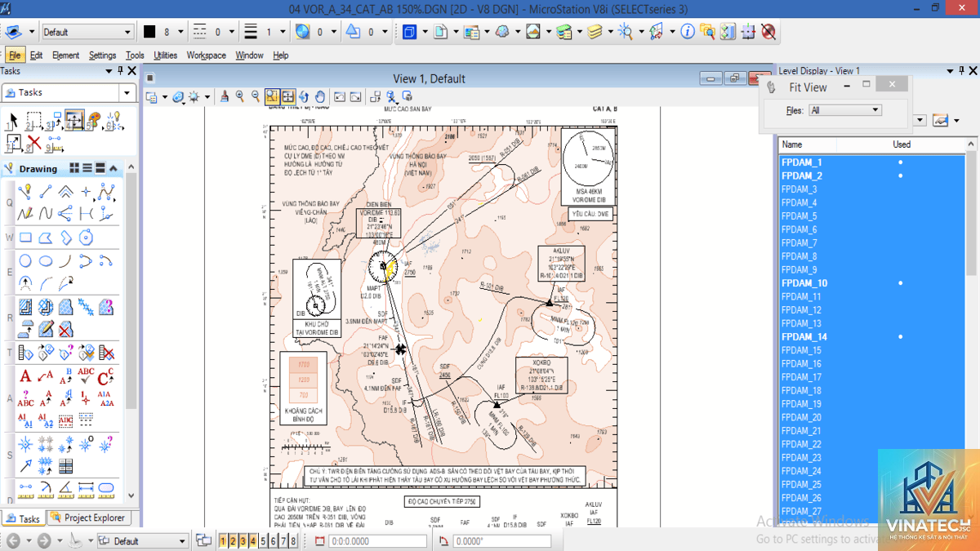Click the black active color swatch

coord(149,32)
